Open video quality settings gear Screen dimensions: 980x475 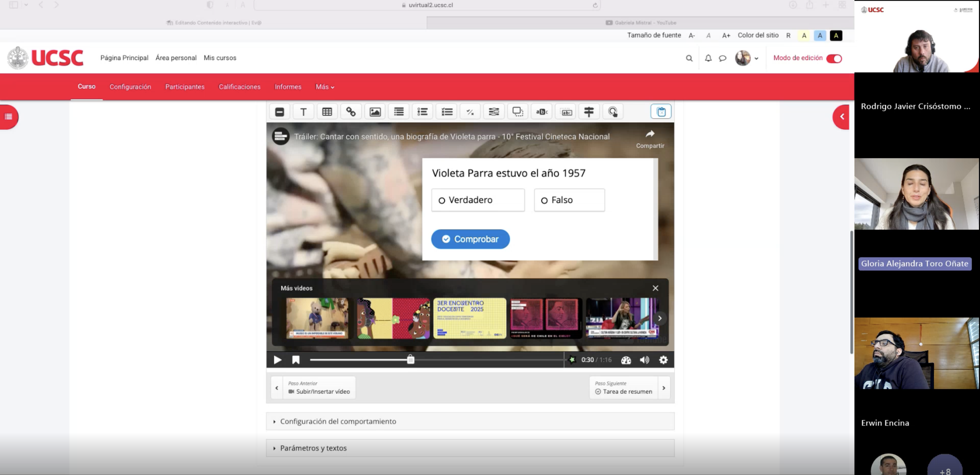[663, 360]
